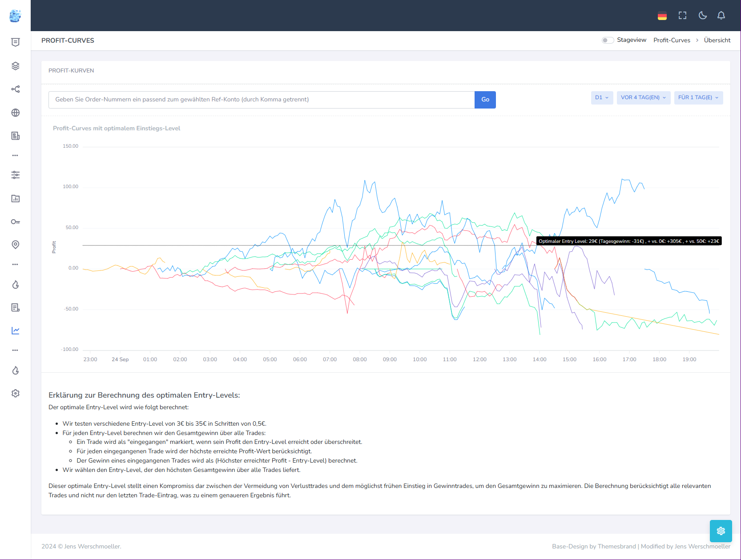Click the chart title Profit-Curves mit optimalem Einstiegs-Level
The height and width of the screenshot is (560, 741).
pyautogui.click(x=117, y=129)
